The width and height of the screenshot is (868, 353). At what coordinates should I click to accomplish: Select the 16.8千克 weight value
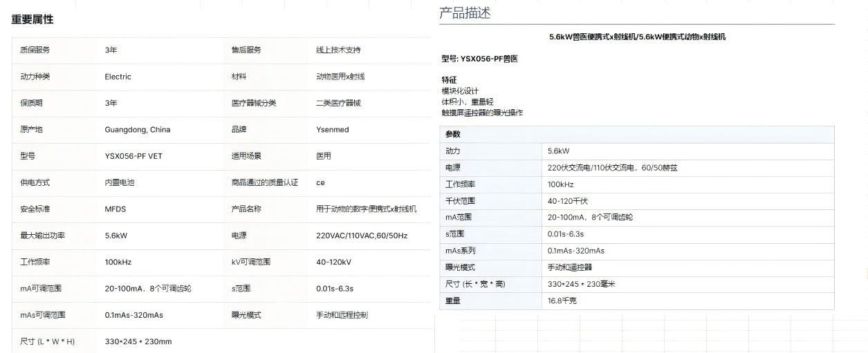point(562,301)
